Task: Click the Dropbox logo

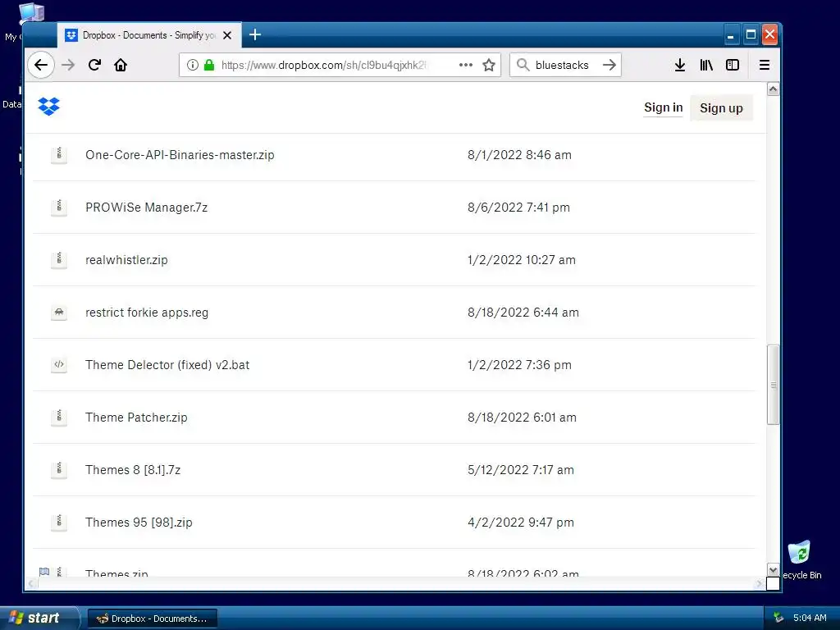Action: pos(48,107)
